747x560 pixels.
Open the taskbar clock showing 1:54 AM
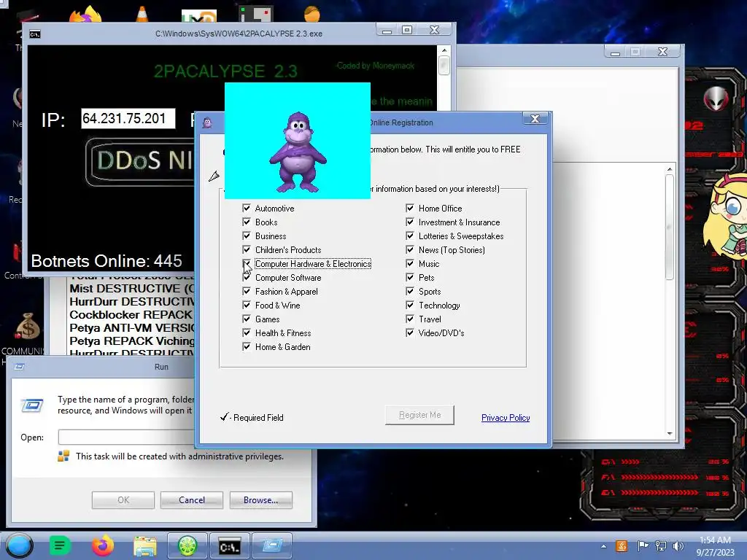[x=715, y=546]
